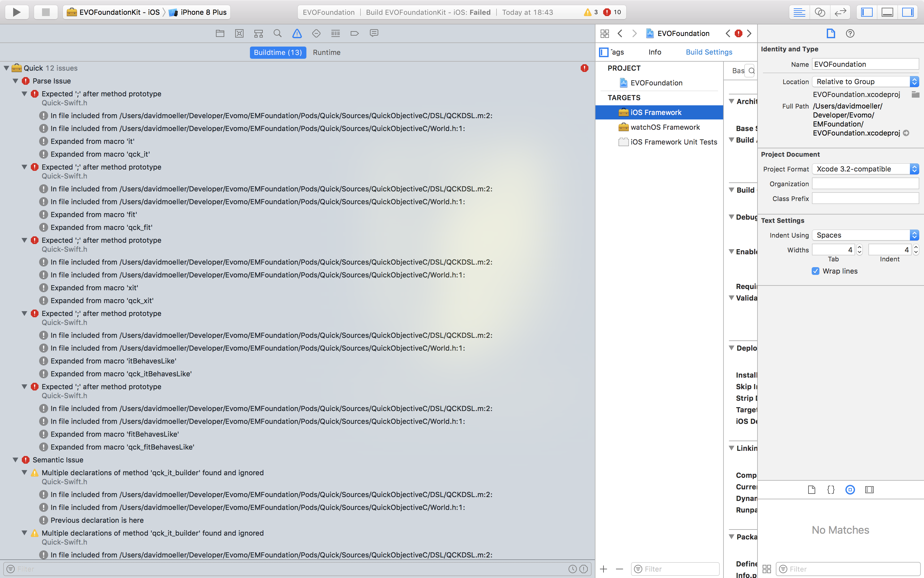924x578 pixels.
Task: Collapse the Quick issues group
Action: click(6, 68)
